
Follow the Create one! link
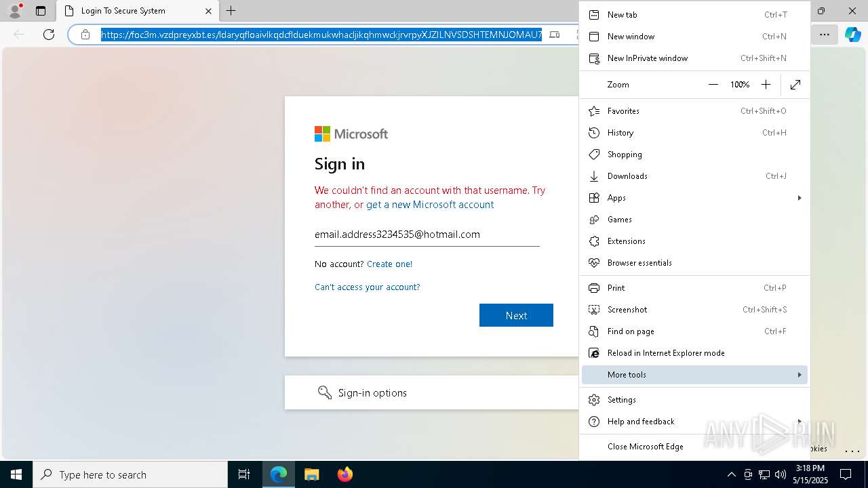pyautogui.click(x=389, y=264)
